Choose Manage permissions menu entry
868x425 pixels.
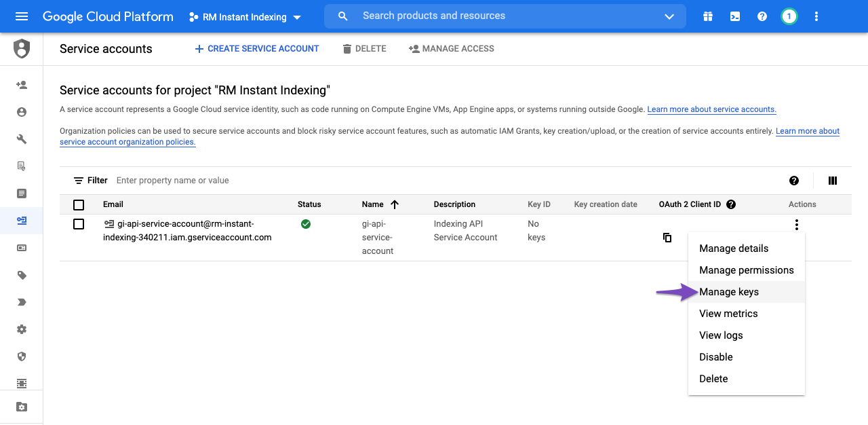(746, 270)
